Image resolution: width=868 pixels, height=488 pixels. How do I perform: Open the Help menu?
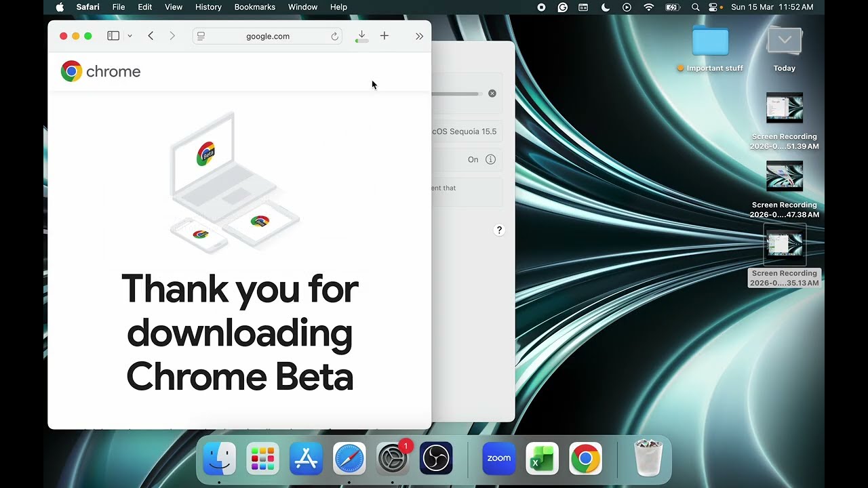338,7
